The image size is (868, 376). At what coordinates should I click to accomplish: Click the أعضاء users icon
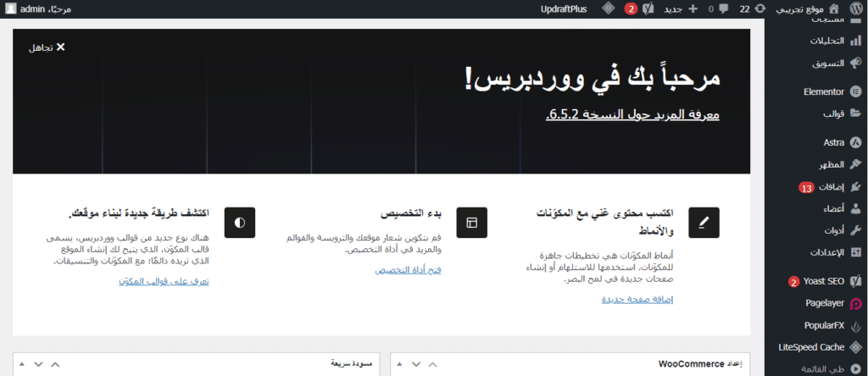coord(856,208)
